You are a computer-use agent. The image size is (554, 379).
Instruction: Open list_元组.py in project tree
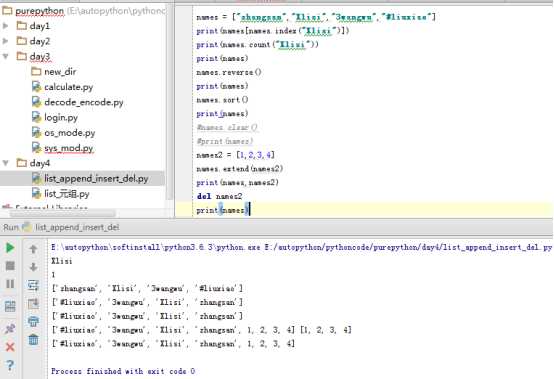point(66,194)
